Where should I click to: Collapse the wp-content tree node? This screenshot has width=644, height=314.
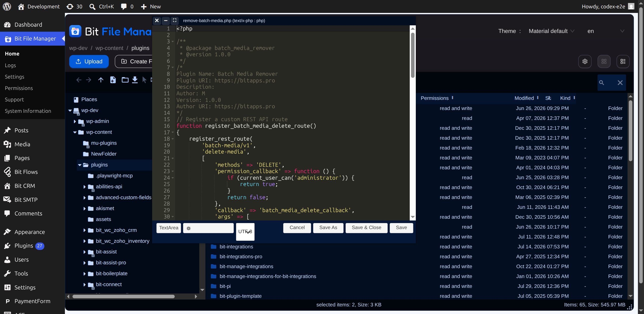coord(75,132)
